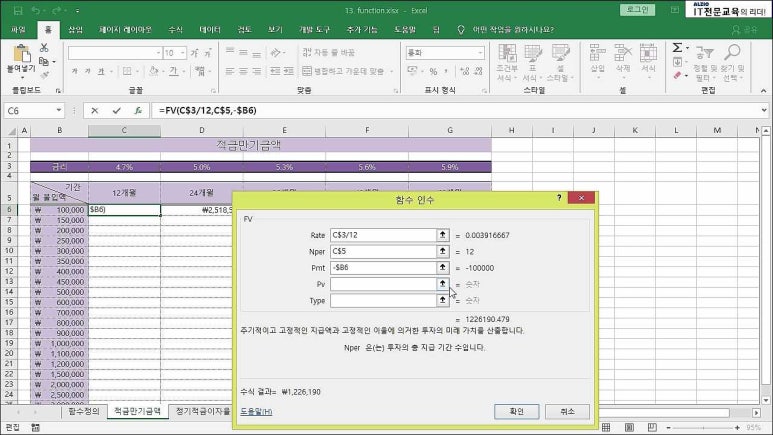This screenshot has height=435, width=773.
Task: Click the collapse reference icon beside Pmt field
Action: coord(443,267)
